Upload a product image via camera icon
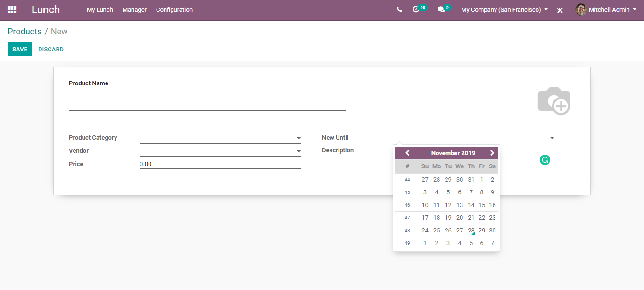Image resolution: width=644 pixels, height=290 pixels. (554, 100)
